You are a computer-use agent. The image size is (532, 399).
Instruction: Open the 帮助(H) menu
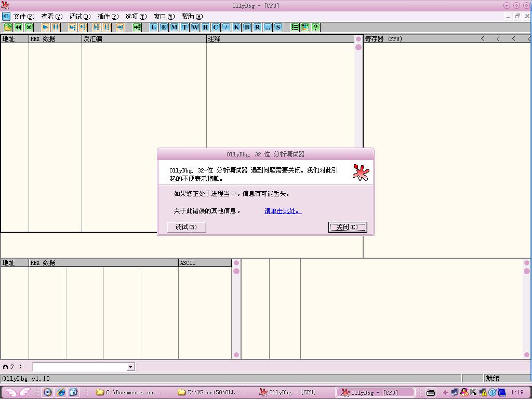pyautogui.click(x=192, y=16)
